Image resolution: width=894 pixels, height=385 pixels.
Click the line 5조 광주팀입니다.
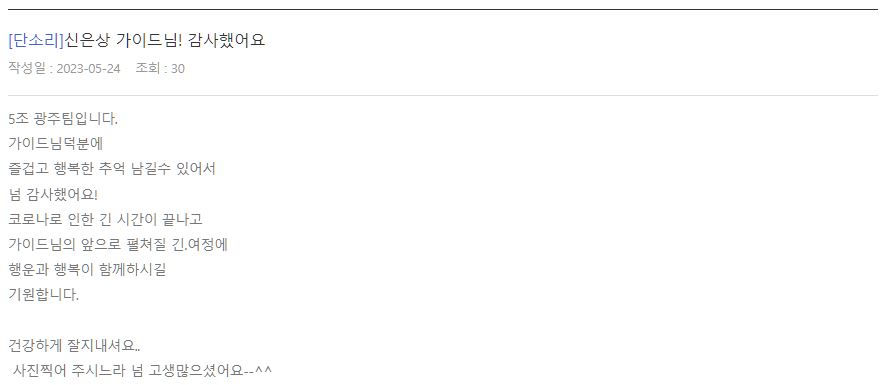click(63, 120)
